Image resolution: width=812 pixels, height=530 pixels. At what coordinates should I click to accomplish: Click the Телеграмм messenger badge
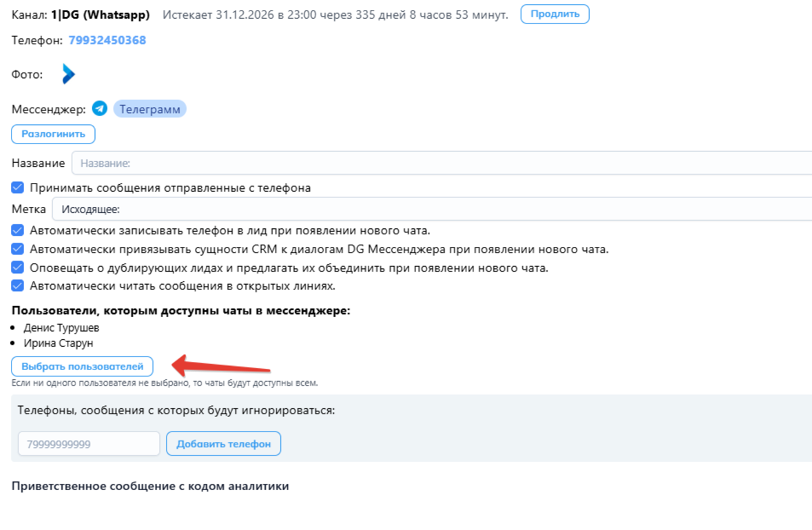click(149, 109)
